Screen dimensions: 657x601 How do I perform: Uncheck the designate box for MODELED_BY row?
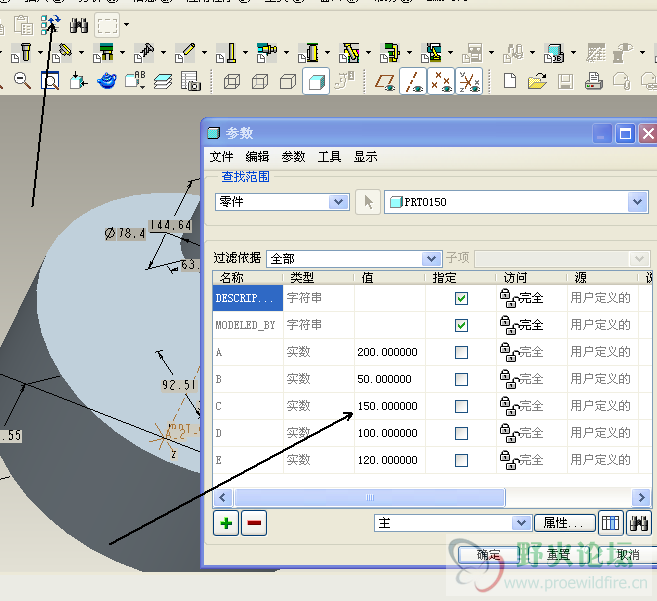click(x=461, y=325)
